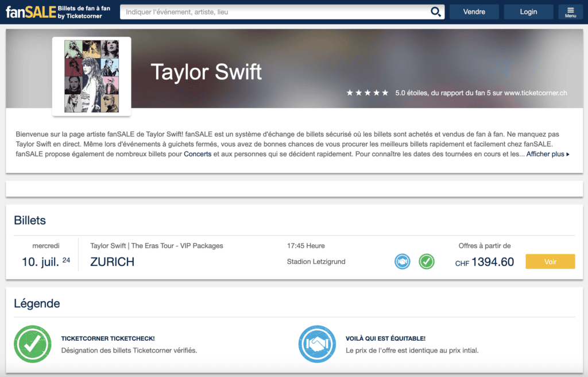Focus the event and artist search field

pos(276,12)
